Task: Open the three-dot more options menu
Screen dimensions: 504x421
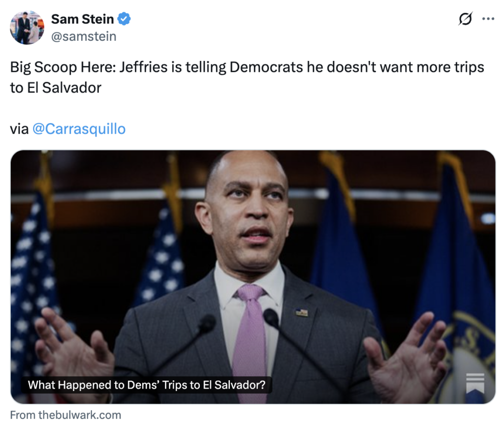Action: tap(488, 19)
